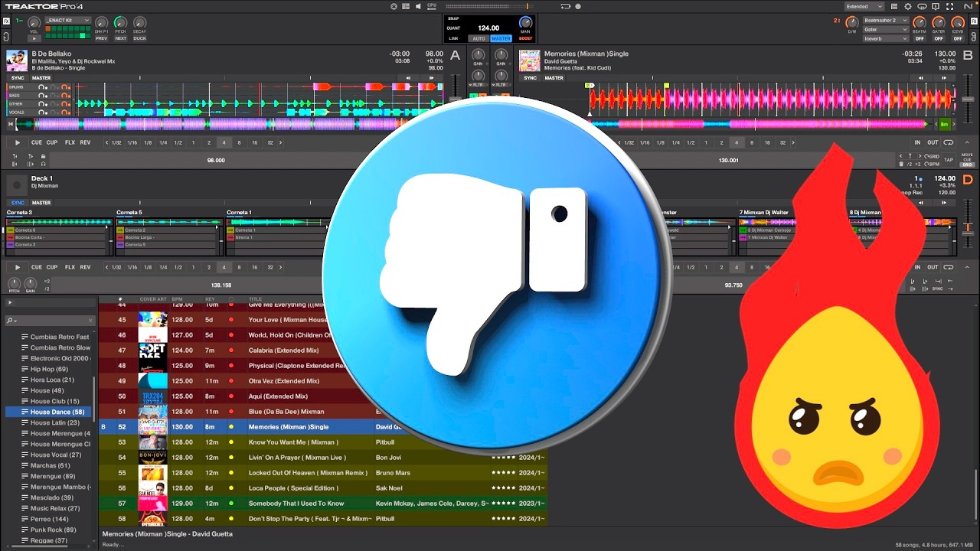Play preview in browser sidebar player

[10, 302]
